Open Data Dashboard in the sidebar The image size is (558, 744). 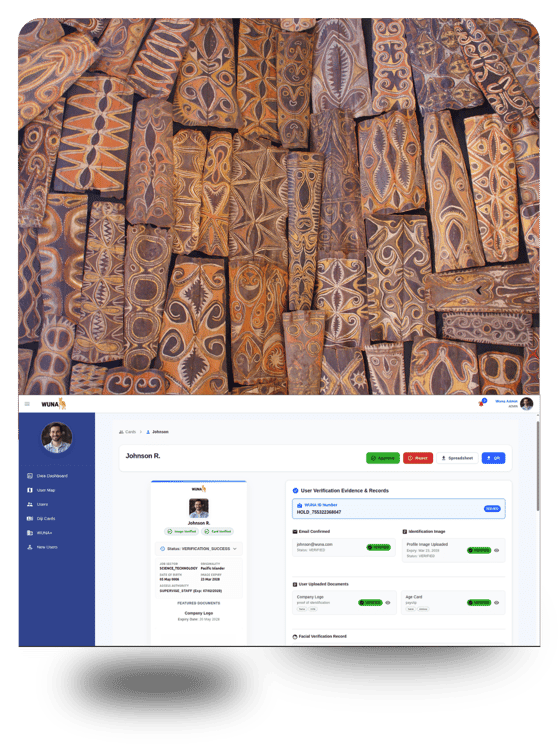(x=47, y=475)
